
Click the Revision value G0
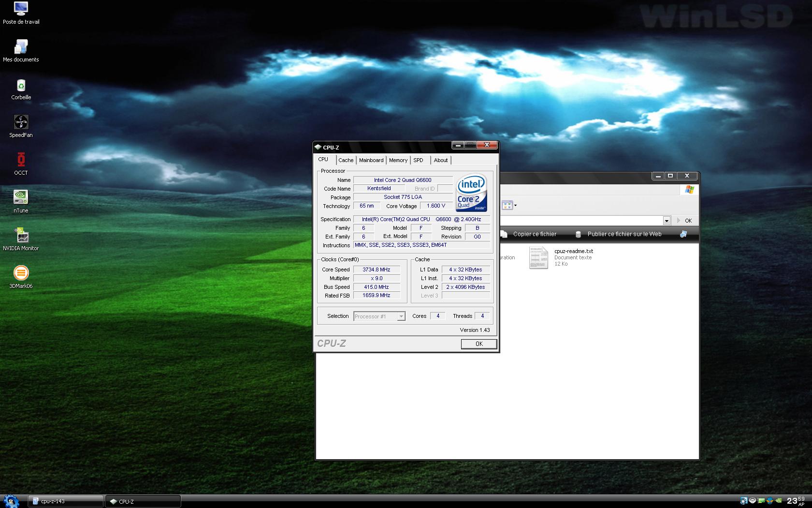coord(477,237)
